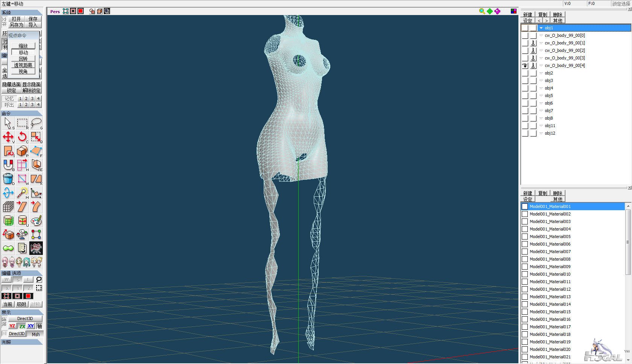The image size is (632, 364).
Task: Toggle eye visibility for cw_O_body_99_00[4]
Action: [525, 65]
